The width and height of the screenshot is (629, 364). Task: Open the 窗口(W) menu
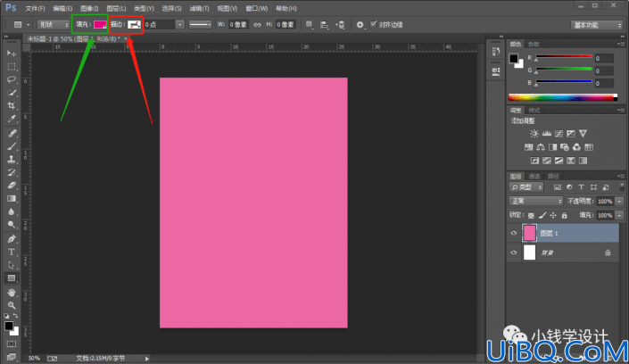tap(256, 8)
